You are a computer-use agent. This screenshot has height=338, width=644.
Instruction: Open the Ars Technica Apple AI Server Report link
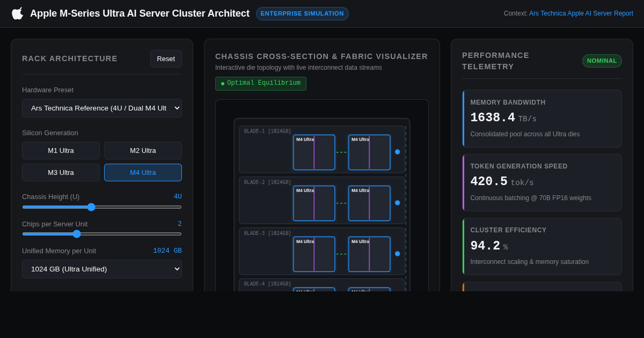pyautogui.click(x=581, y=13)
